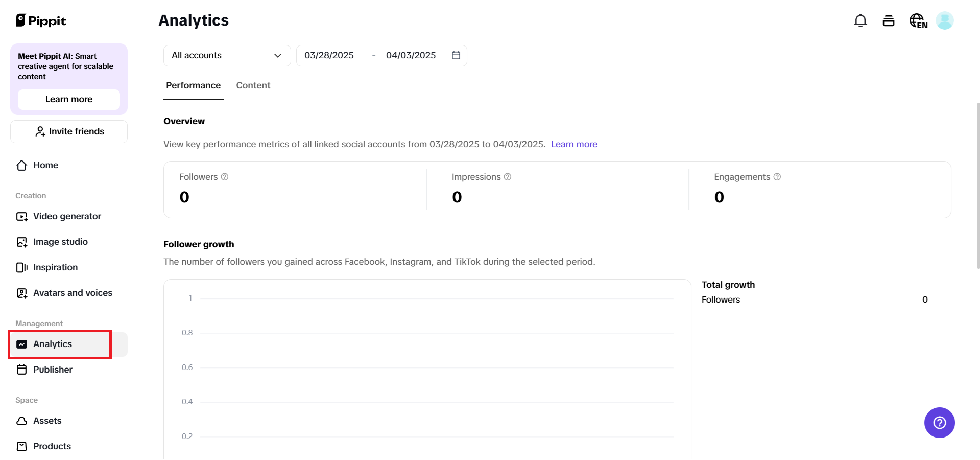The image size is (980, 460).
Task: Open the date range calendar icon
Action: (456, 55)
